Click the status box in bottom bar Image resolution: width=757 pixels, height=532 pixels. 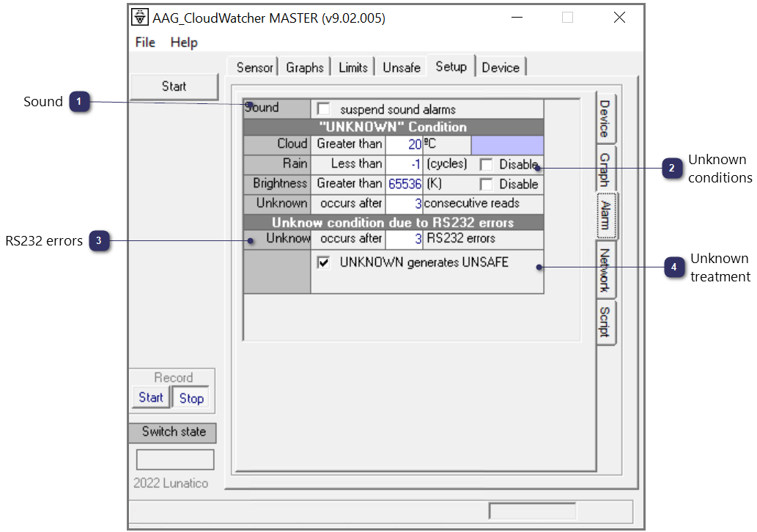coord(533,511)
